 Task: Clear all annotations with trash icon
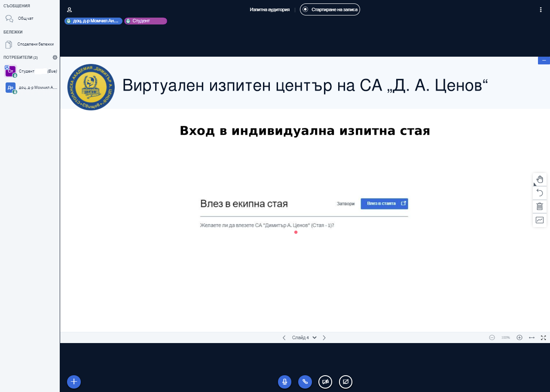pyautogui.click(x=540, y=207)
